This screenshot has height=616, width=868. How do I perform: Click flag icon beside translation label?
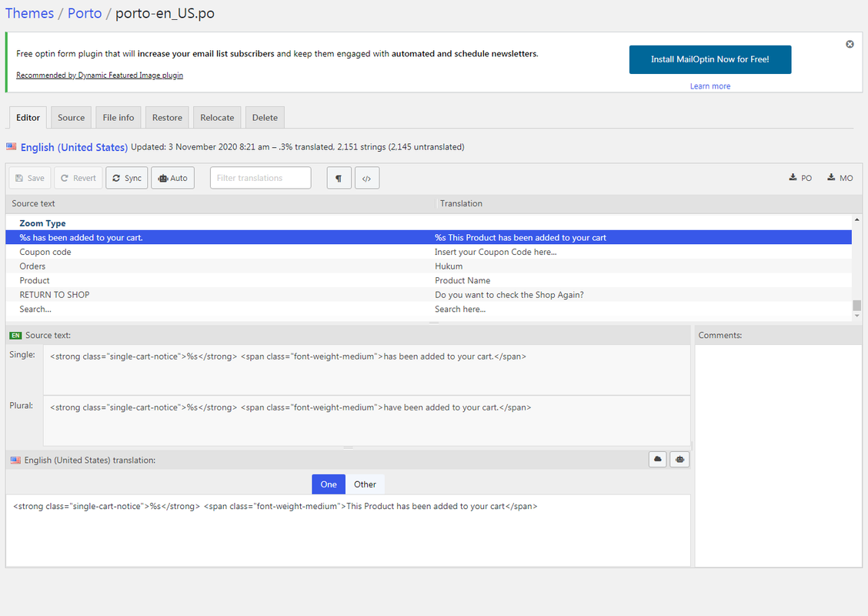point(15,460)
